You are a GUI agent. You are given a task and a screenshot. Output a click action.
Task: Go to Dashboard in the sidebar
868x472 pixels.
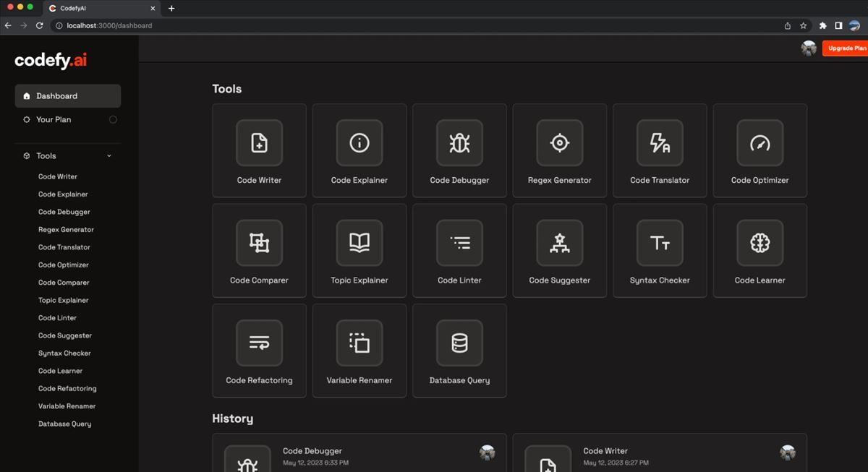pos(68,96)
